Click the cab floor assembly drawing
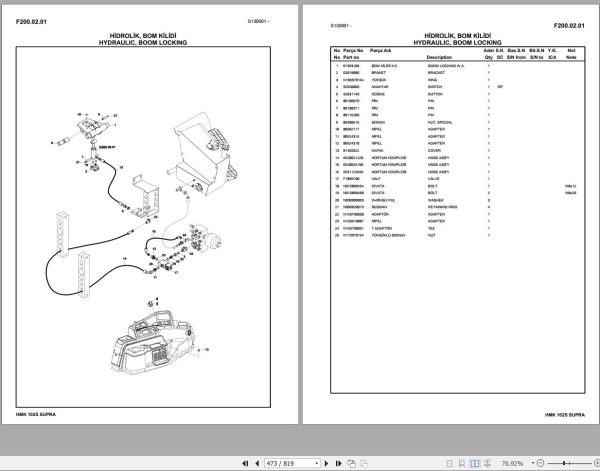600x471 pixels. [155, 342]
